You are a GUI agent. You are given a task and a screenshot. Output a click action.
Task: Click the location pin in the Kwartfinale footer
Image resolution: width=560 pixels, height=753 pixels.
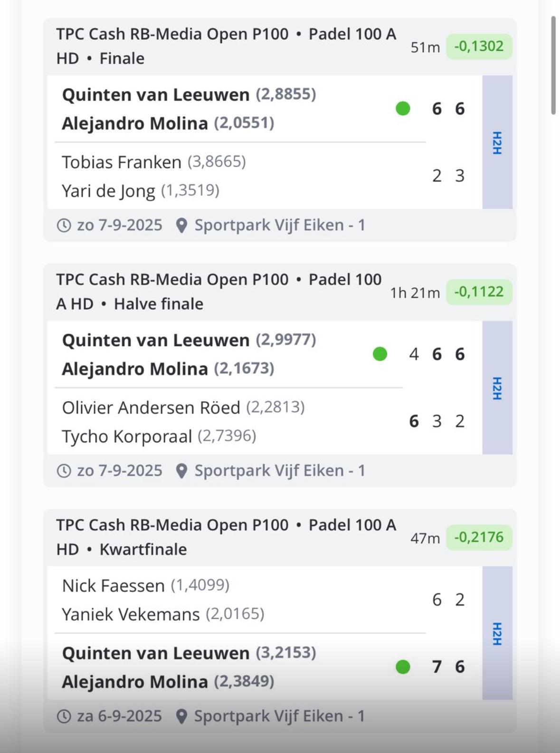tap(181, 716)
